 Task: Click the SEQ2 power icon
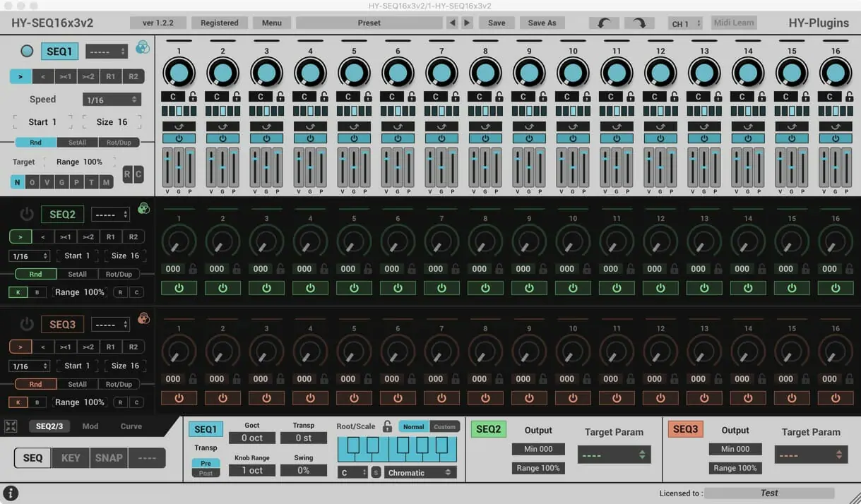[27, 214]
